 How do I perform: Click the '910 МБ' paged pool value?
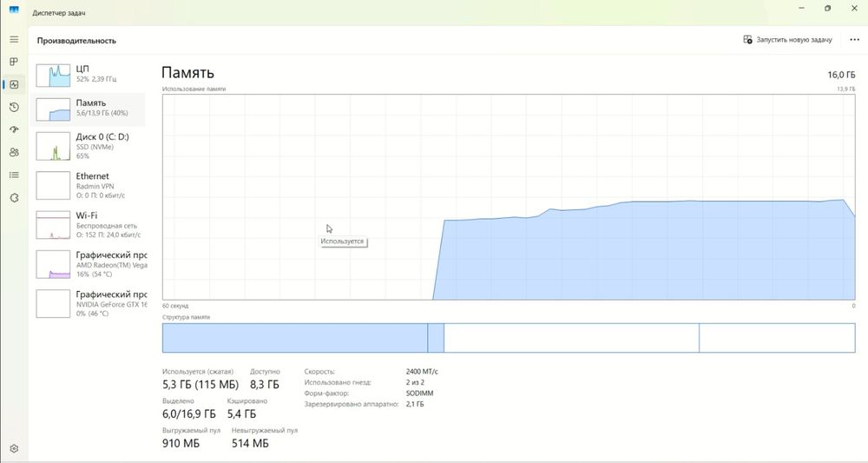[181, 443]
